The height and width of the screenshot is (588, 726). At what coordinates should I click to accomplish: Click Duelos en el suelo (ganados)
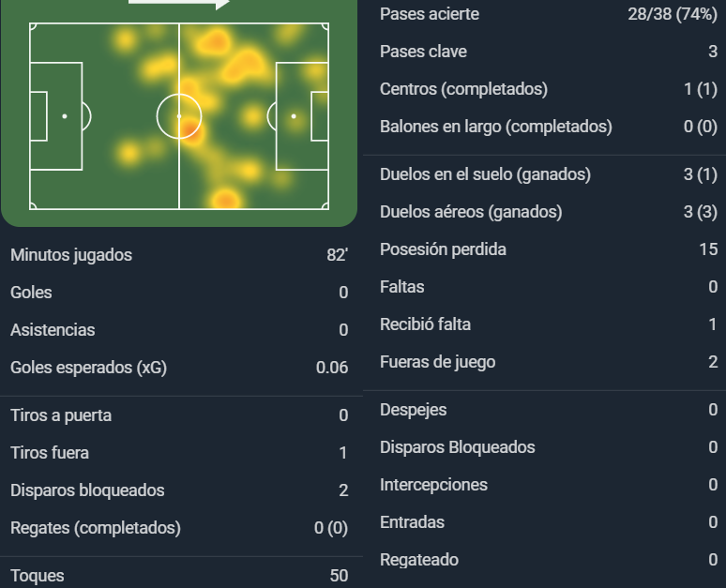point(485,174)
